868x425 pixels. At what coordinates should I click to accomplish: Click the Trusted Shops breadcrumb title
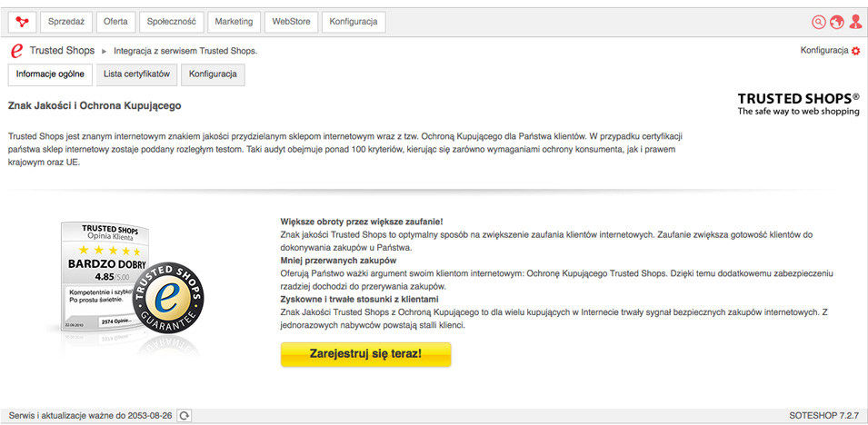pyautogui.click(x=62, y=51)
